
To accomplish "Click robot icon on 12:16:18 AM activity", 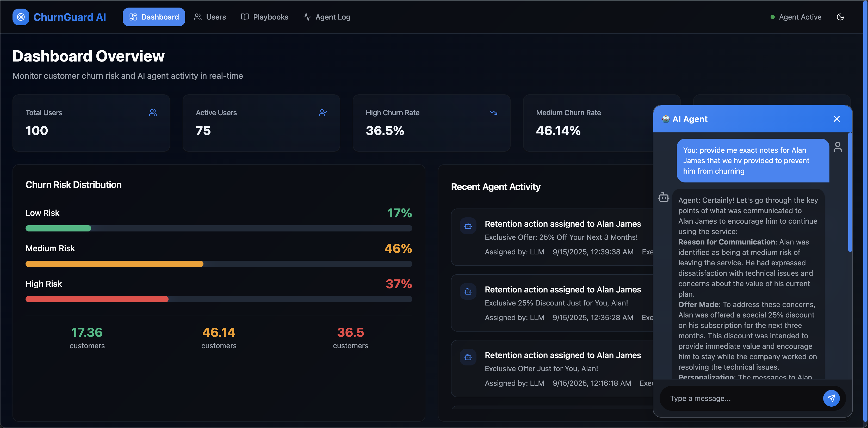I will [x=468, y=357].
